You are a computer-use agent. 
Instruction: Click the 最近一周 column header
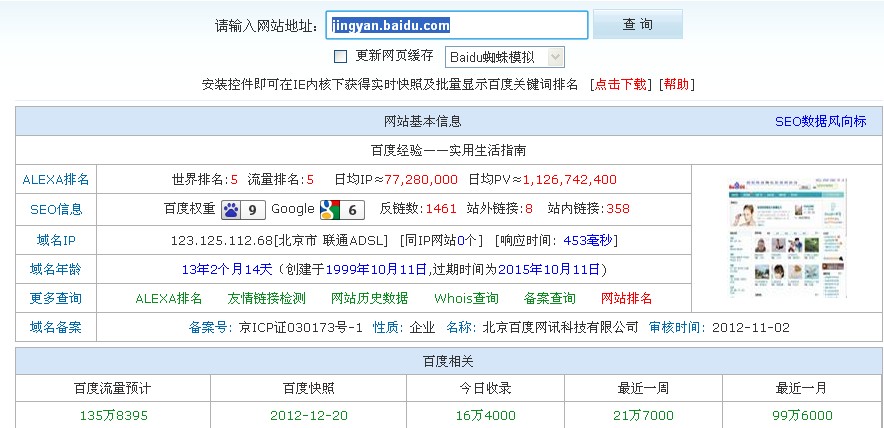tap(643, 389)
